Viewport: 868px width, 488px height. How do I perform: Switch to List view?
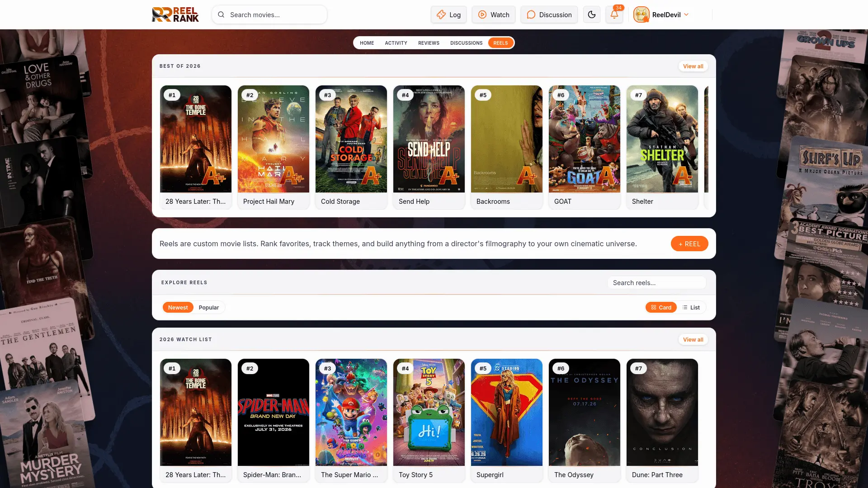691,307
